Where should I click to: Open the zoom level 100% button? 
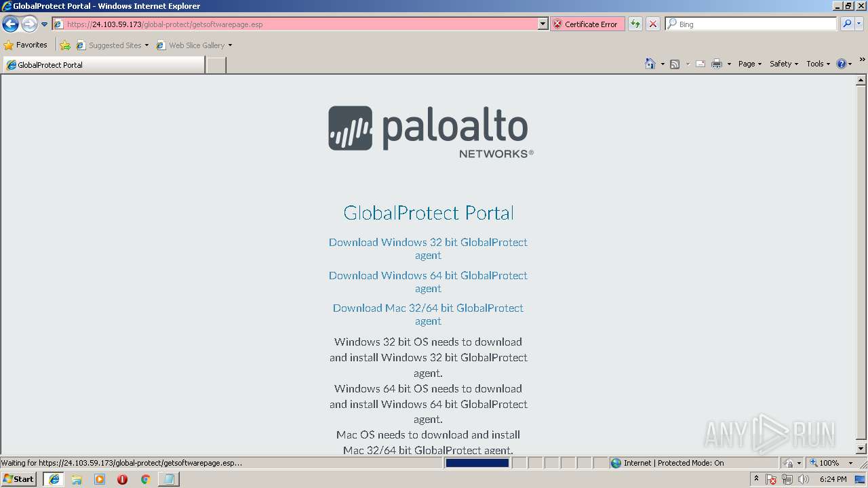point(823,463)
